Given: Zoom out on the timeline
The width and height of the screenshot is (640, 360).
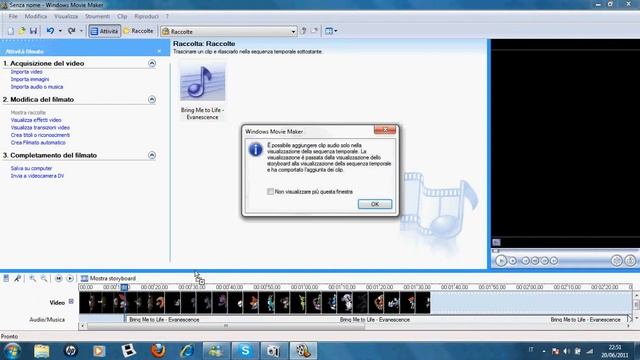Looking at the screenshot, I should click(x=44, y=278).
